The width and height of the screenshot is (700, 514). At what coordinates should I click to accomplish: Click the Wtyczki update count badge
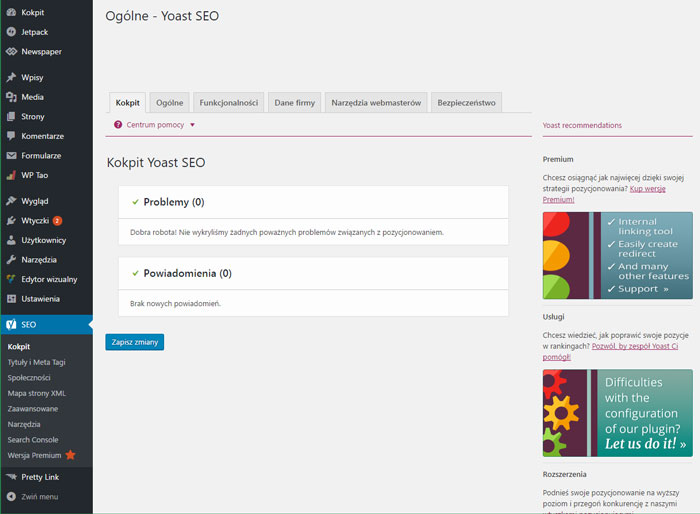pyautogui.click(x=57, y=221)
